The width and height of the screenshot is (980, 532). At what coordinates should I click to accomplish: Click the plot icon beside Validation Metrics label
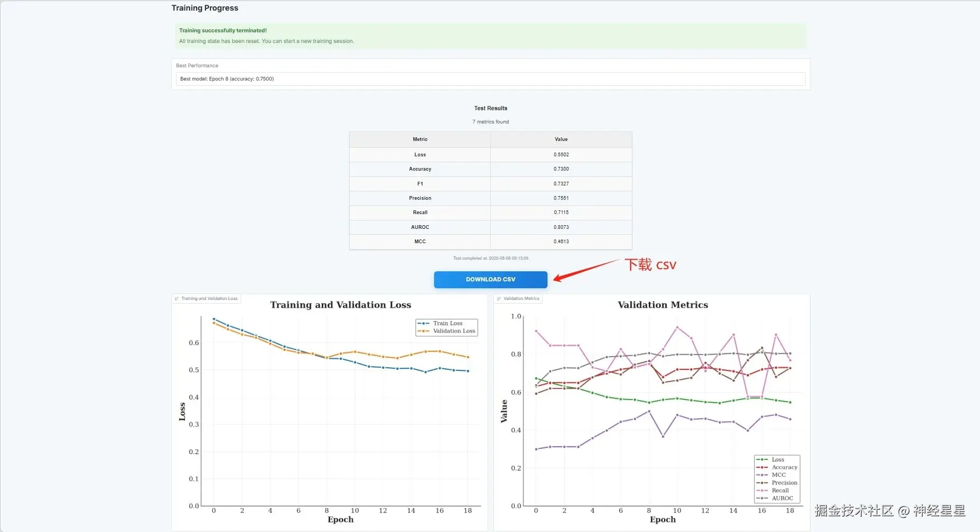[499, 299]
